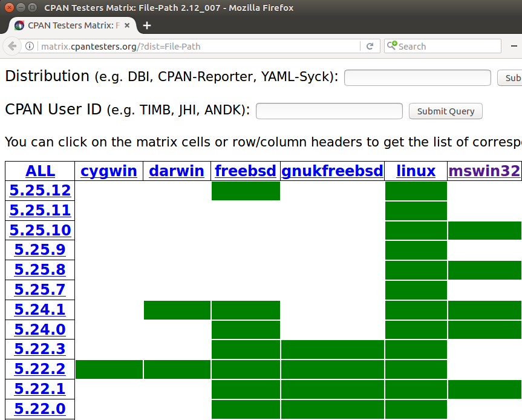Screen dimensions: 522x420
Task: Open a new tab with plus icon
Action: [x=146, y=25]
